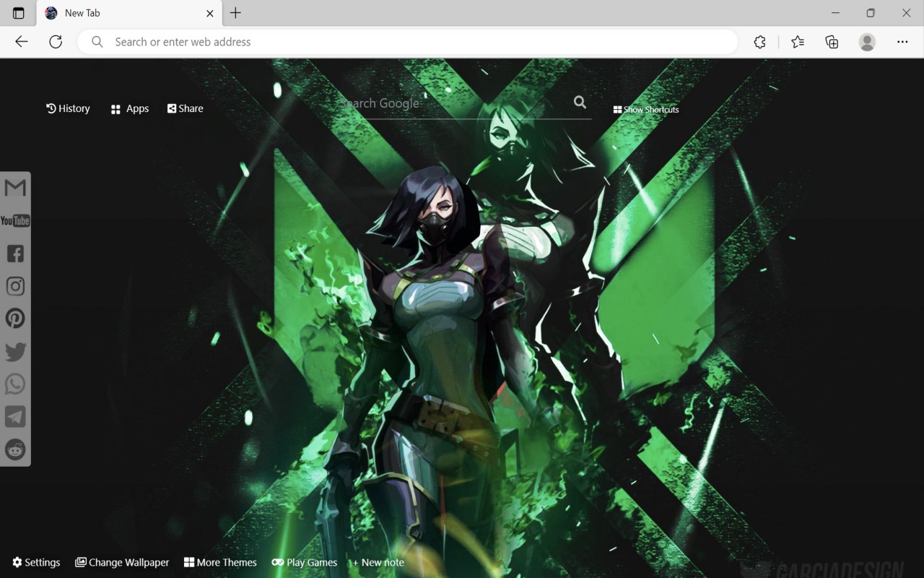Screen dimensions: 924x578
Task: Add a New note
Action: pyautogui.click(x=378, y=562)
